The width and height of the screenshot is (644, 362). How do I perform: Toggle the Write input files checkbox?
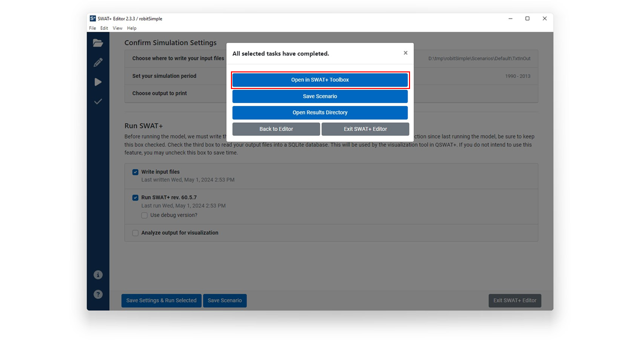[x=135, y=172]
